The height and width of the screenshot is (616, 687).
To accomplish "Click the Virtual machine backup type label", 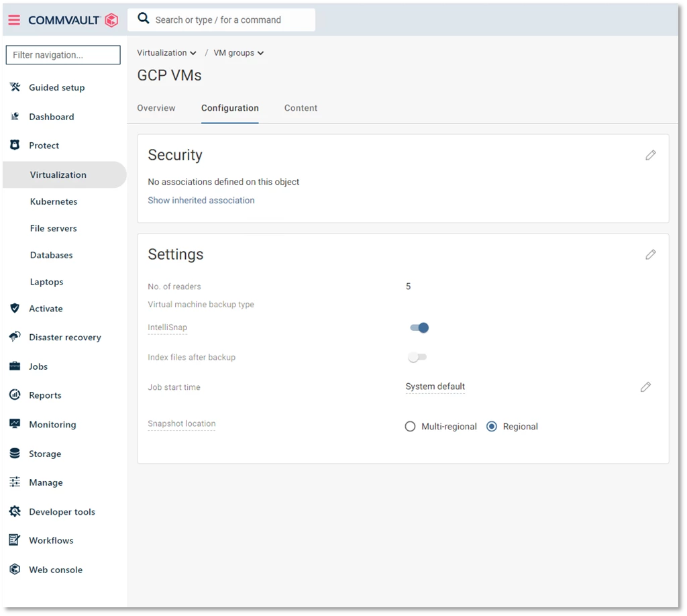I will point(201,304).
